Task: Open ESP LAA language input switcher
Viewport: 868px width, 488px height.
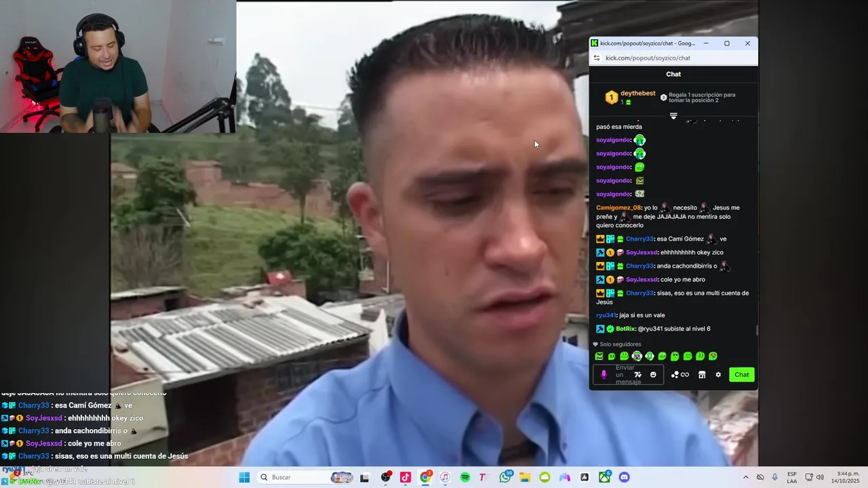Action: [x=792, y=477]
